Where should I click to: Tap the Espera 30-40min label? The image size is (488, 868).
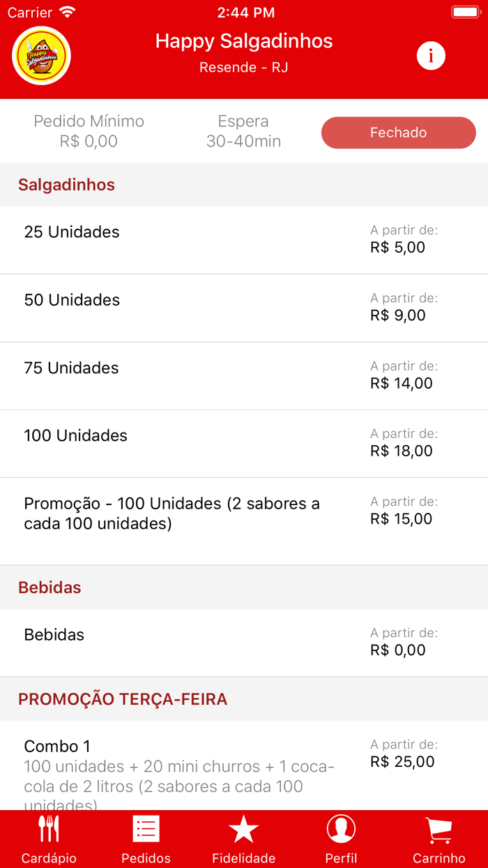243,131
